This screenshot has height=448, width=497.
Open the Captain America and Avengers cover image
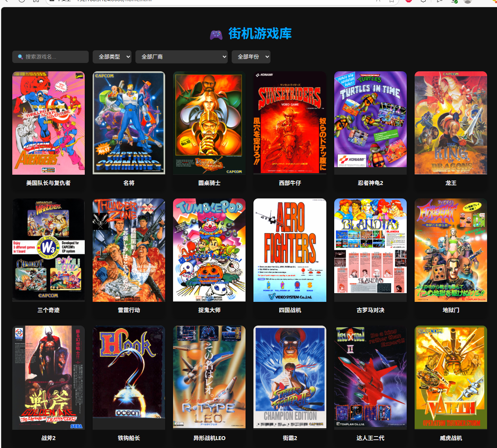click(48, 123)
